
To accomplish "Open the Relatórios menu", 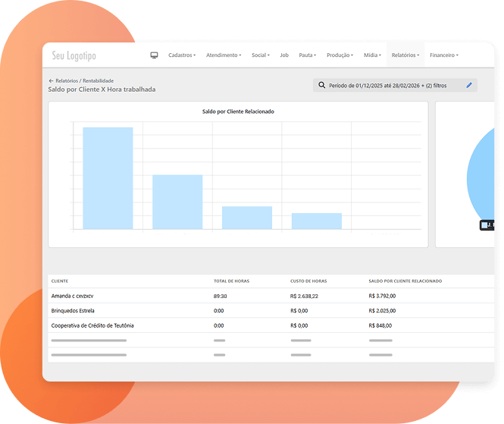I will tap(405, 55).
